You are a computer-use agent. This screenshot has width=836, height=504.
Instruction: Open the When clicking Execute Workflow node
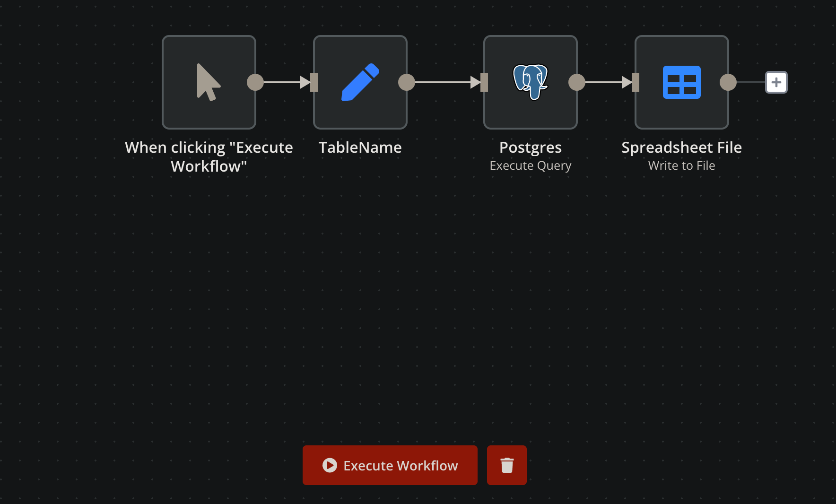209,82
